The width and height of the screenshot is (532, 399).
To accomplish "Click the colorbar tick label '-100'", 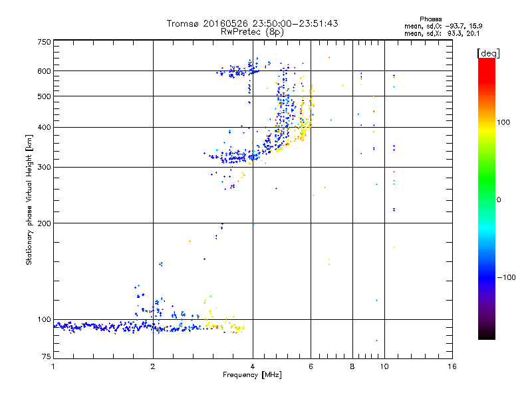I will click(506, 277).
